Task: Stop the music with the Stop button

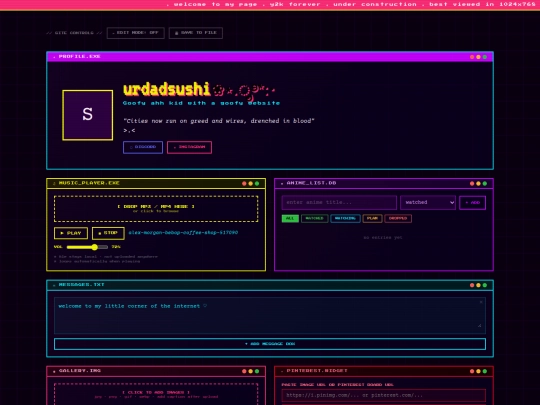Action: click(x=108, y=233)
